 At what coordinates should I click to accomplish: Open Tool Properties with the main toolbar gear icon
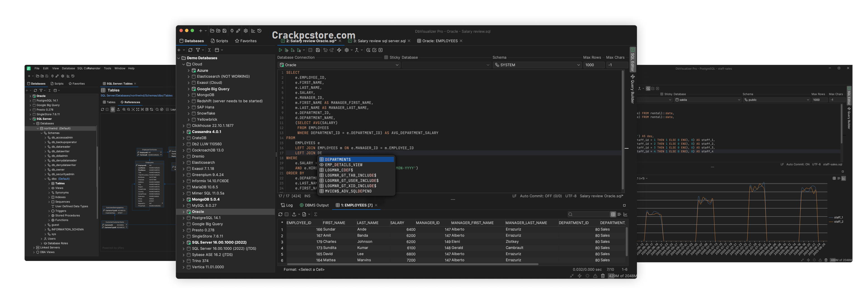point(246,31)
